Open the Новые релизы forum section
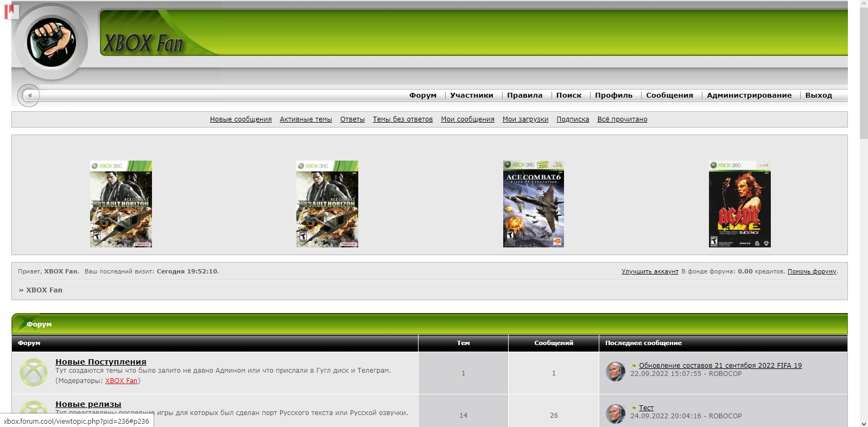This screenshot has width=868, height=427. (88, 404)
